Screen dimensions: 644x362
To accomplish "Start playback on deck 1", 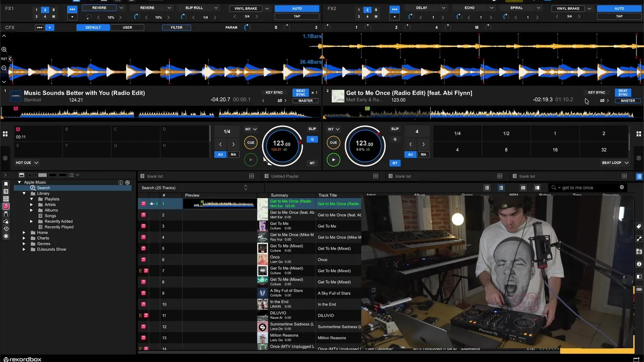I will pos(251,160).
